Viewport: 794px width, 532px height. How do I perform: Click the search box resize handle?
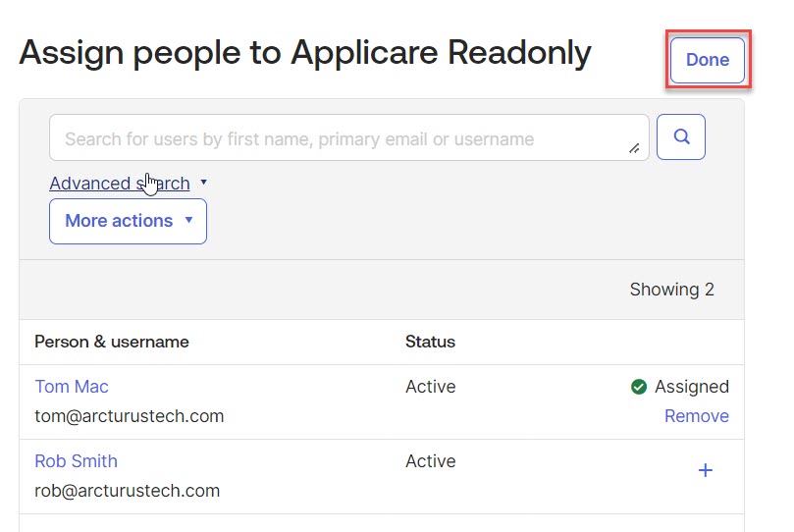click(634, 148)
